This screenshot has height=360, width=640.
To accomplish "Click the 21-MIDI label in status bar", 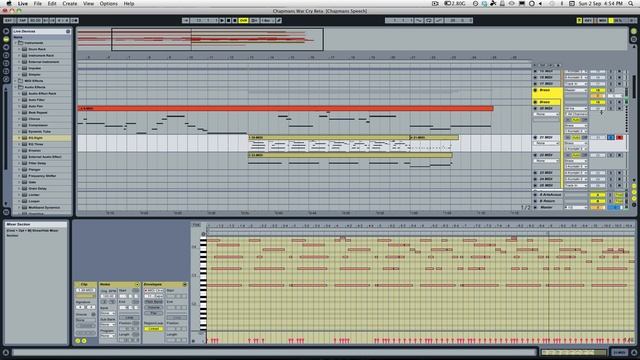I will [619, 352].
